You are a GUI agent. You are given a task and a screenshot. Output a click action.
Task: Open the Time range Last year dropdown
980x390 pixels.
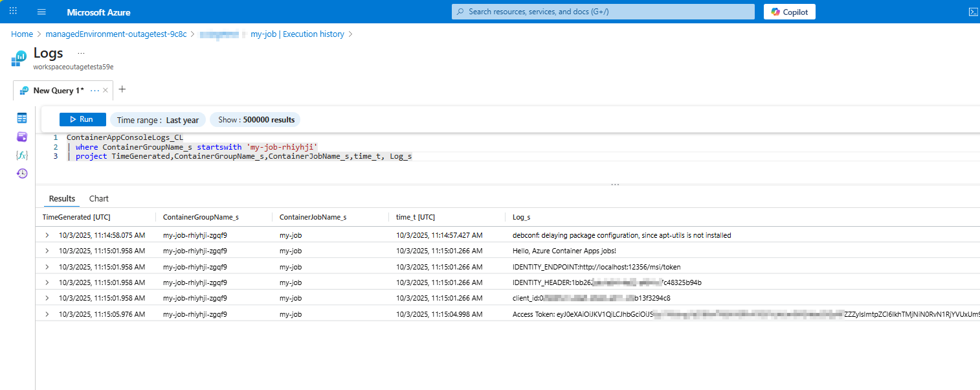[x=157, y=120]
